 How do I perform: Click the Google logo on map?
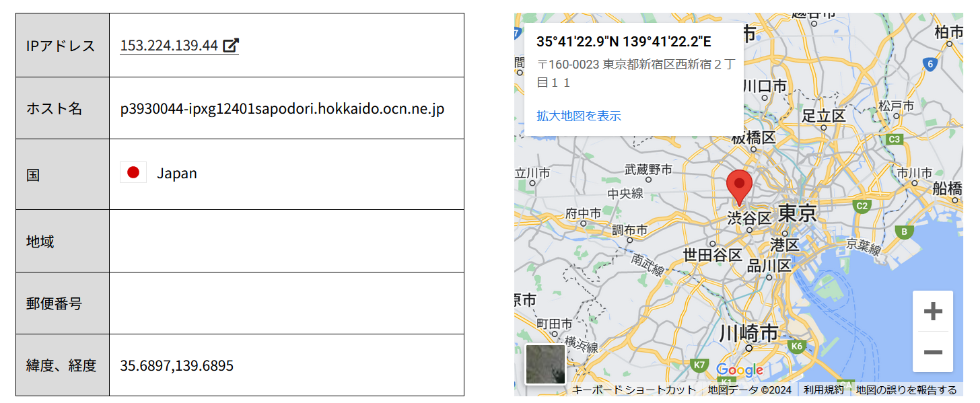tap(740, 370)
